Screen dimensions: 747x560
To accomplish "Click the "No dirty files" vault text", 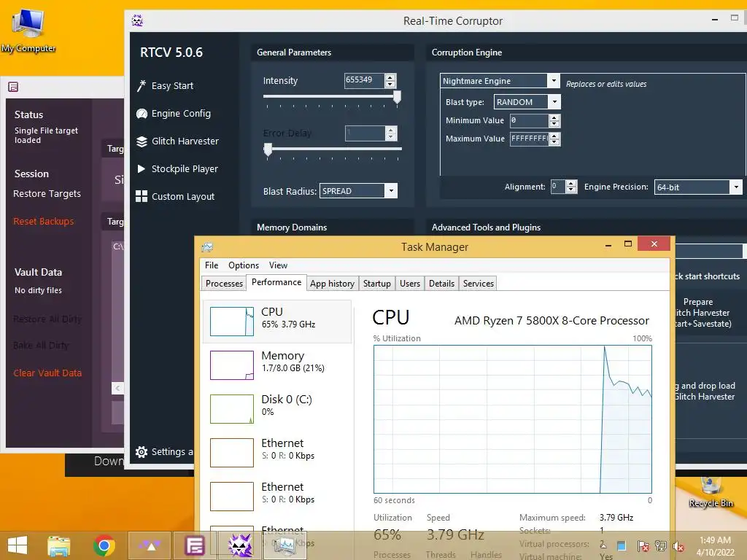I will click(38, 290).
